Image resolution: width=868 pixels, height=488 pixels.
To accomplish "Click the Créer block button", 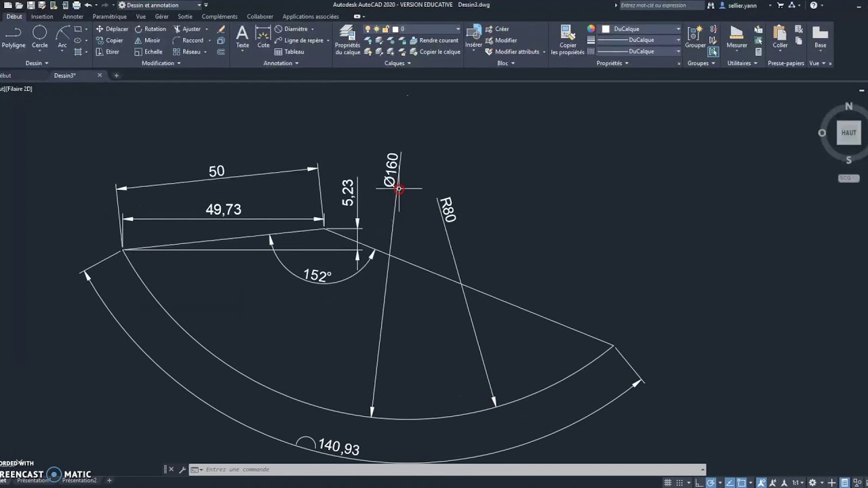I will (497, 29).
